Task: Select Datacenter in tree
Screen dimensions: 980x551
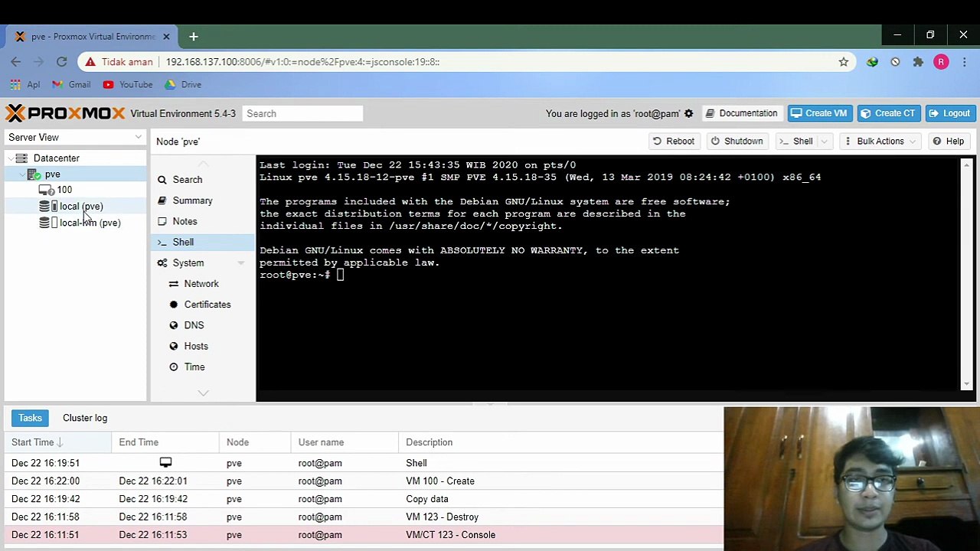Action: (57, 158)
